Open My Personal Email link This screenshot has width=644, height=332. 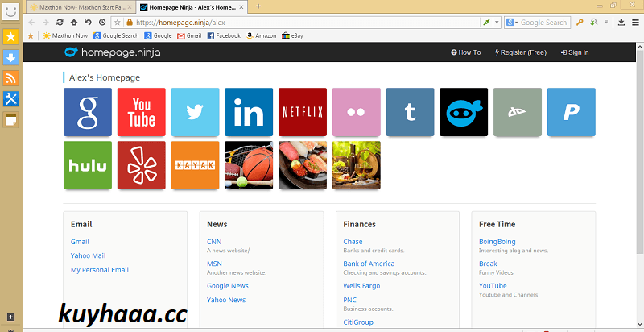pyautogui.click(x=99, y=270)
